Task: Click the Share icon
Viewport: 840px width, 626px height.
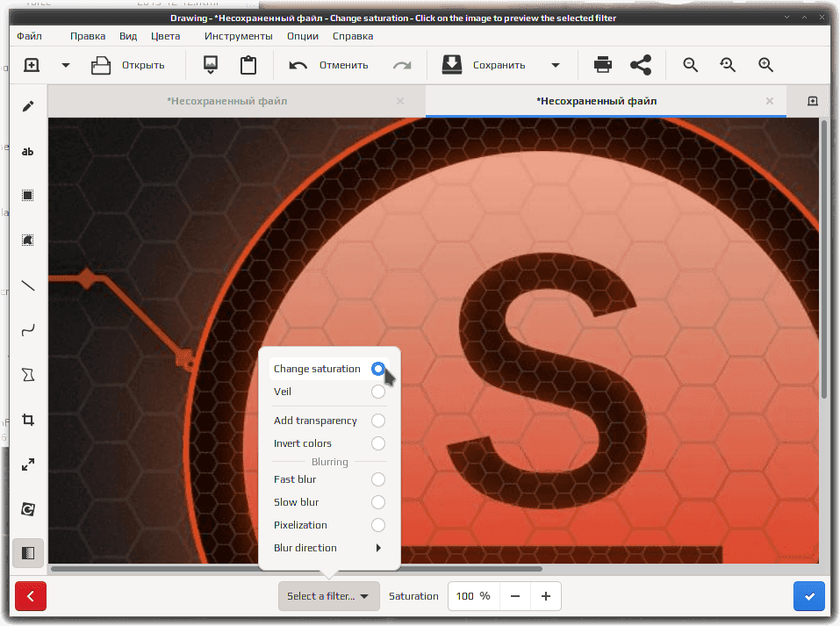Action: coord(641,65)
